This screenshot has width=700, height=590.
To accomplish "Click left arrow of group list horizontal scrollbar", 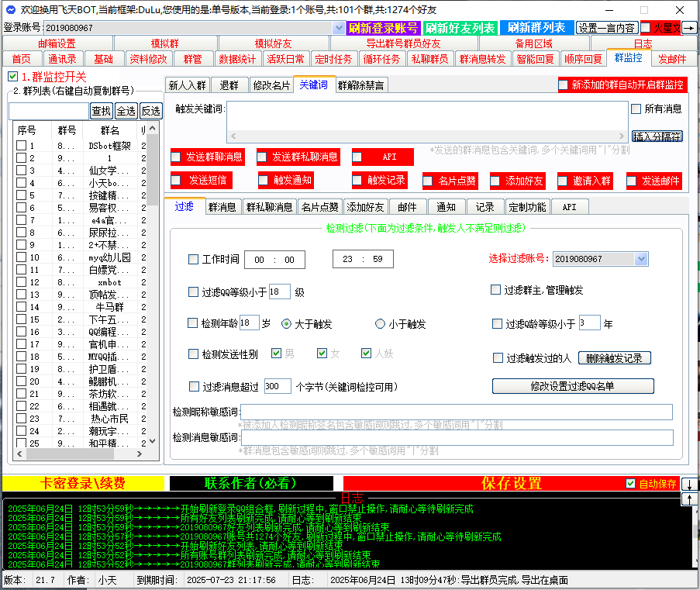I will coord(19,454).
